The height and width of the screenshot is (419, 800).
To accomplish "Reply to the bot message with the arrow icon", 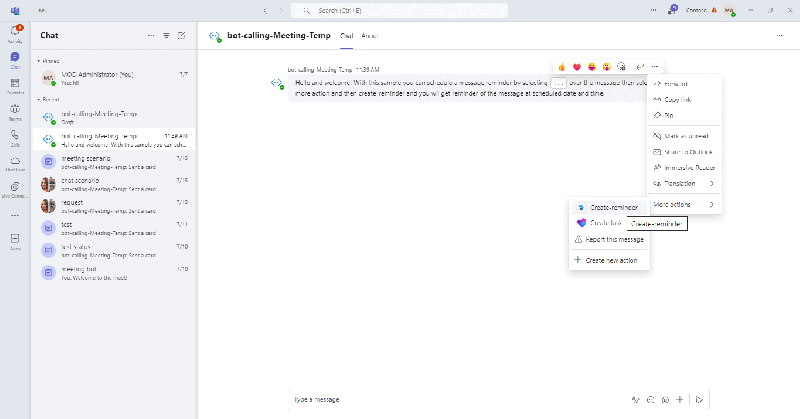I will [x=640, y=67].
